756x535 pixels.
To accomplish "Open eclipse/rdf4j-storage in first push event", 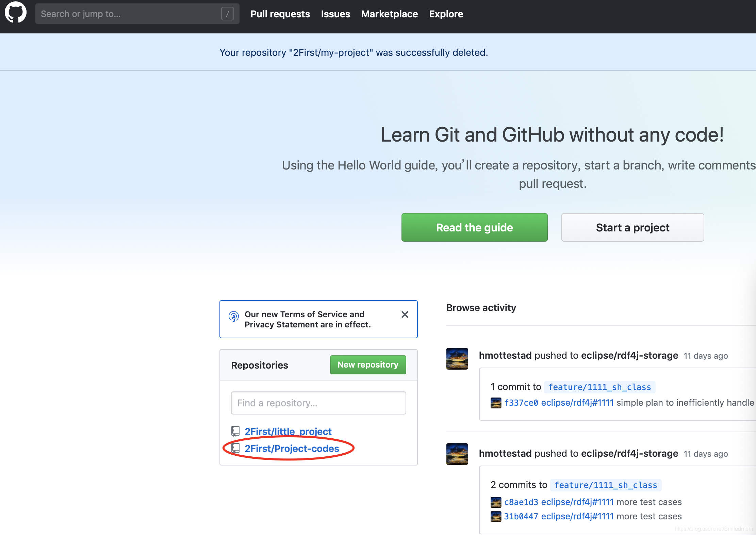I will click(x=629, y=355).
